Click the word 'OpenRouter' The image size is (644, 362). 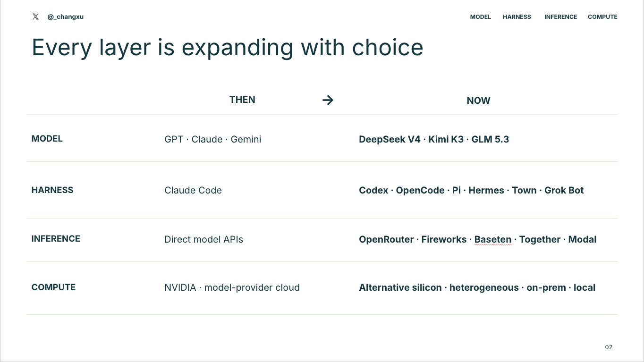[x=386, y=239]
